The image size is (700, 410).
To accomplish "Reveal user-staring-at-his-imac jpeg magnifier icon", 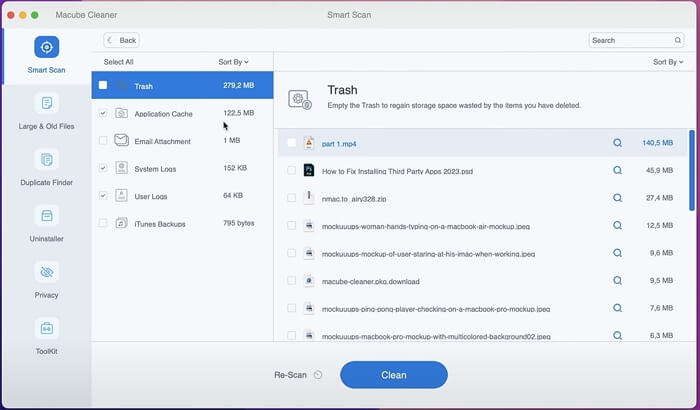I will [617, 253].
